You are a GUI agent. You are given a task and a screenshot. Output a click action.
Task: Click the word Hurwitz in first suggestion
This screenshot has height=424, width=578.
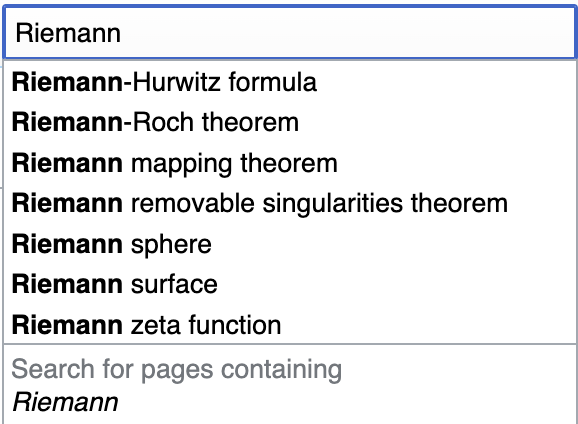176,82
